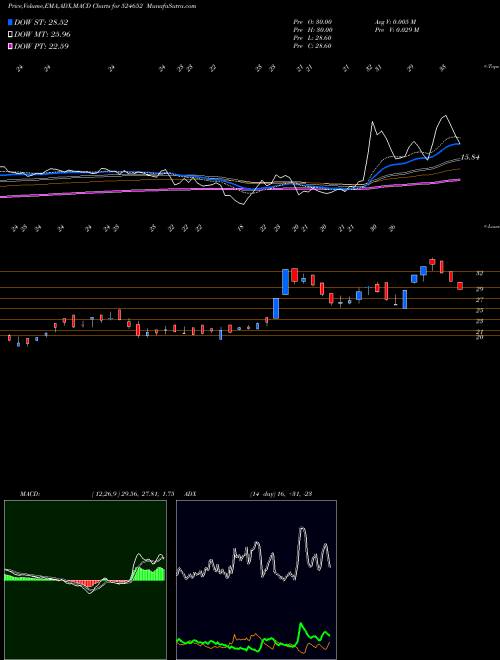Image resolution: width=500 pixels, height=660 pixels.
Task: Click the MACD panel title label
Action: tap(29, 493)
